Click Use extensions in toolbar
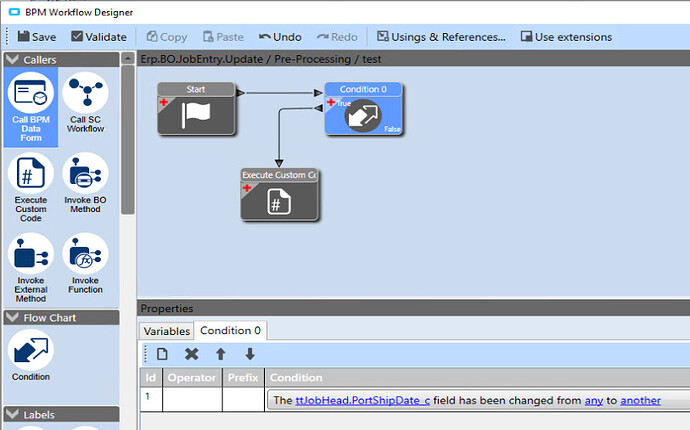Image resolution: width=690 pixels, height=430 pixels. (x=566, y=37)
